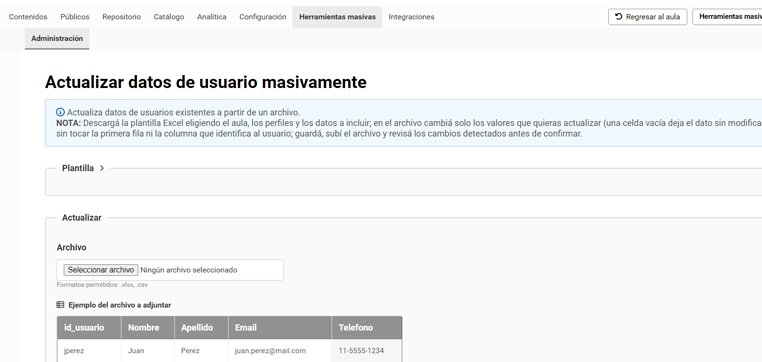
Task: Select the Herramientas masivas tab
Action: (x=337, y=17)
